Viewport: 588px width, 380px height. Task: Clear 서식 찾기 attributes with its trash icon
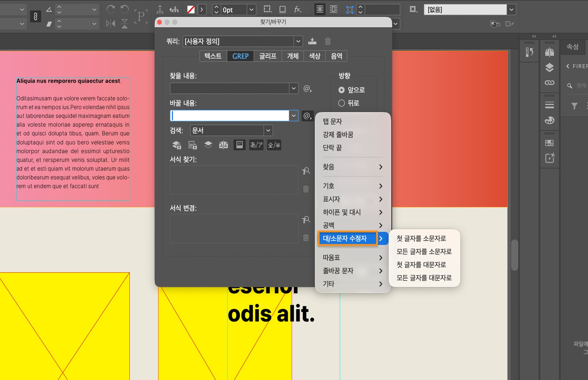click(306, 189)
